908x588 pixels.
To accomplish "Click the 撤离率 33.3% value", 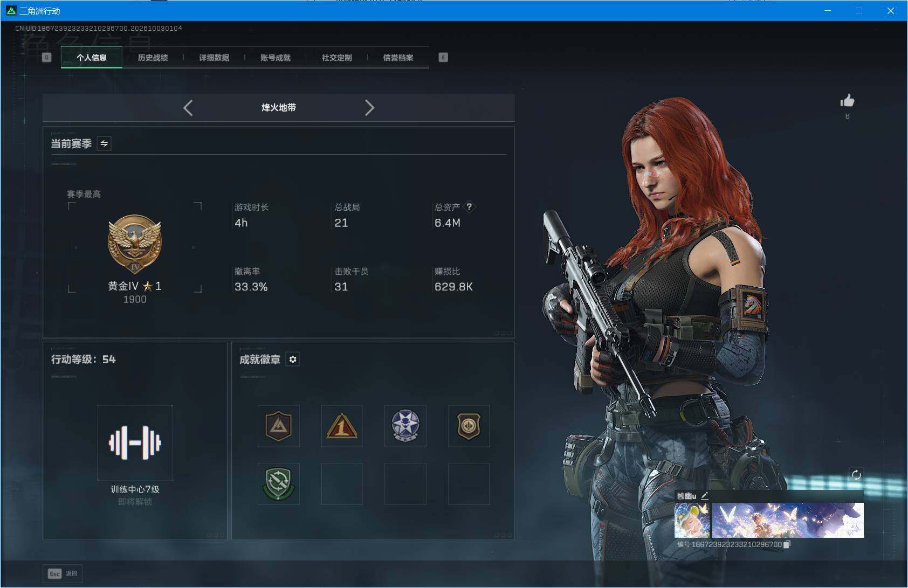I will (x=251, y=287).
